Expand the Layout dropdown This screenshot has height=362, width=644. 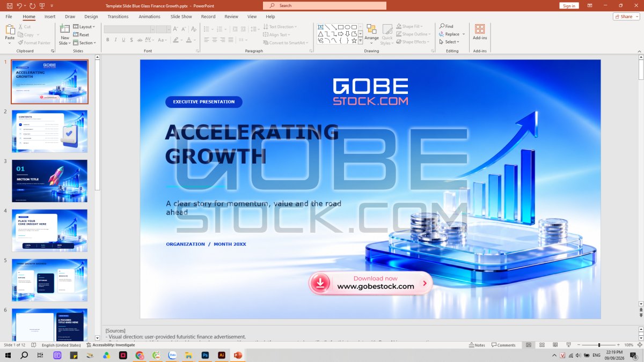click(x=84, y=27)
